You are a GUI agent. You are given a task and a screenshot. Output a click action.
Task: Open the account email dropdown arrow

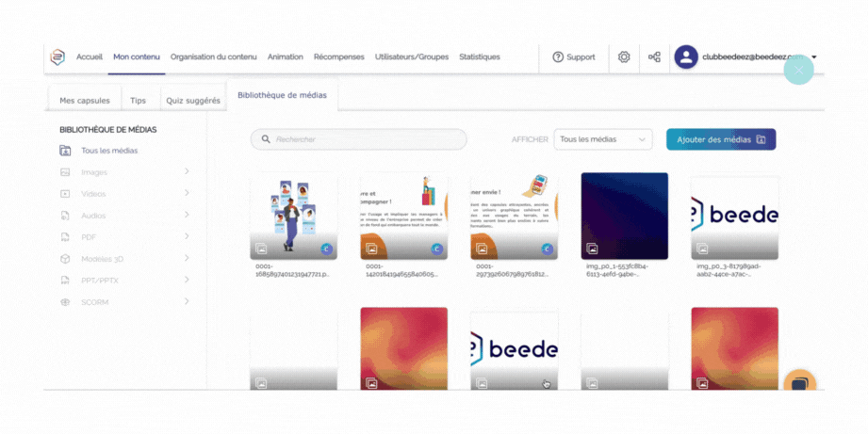pos(814,56)
